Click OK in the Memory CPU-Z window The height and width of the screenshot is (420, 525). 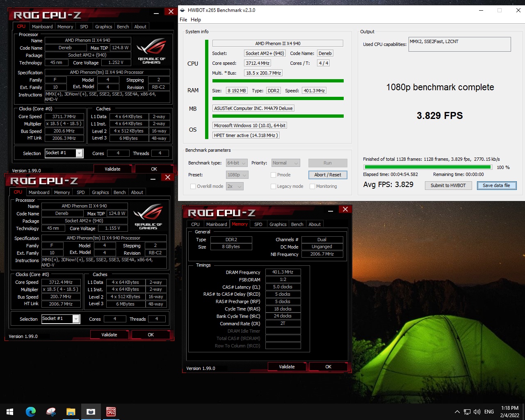tap(328, 367)
